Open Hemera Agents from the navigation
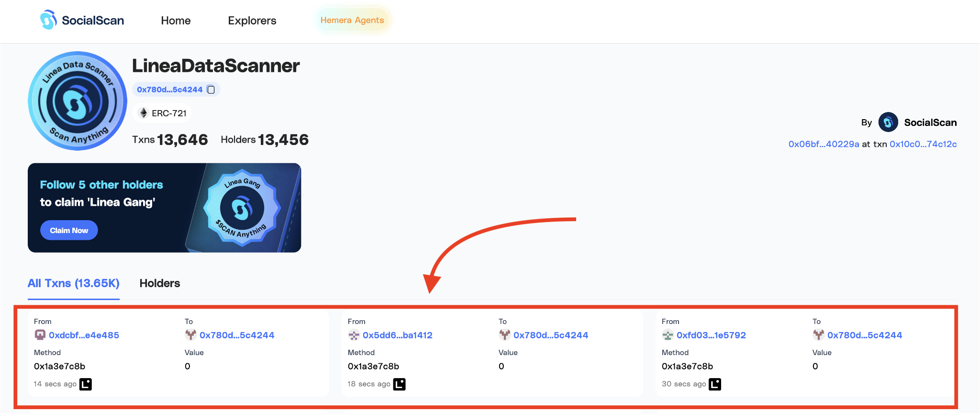Screen dimensions: 980x413 click(352, 20)
